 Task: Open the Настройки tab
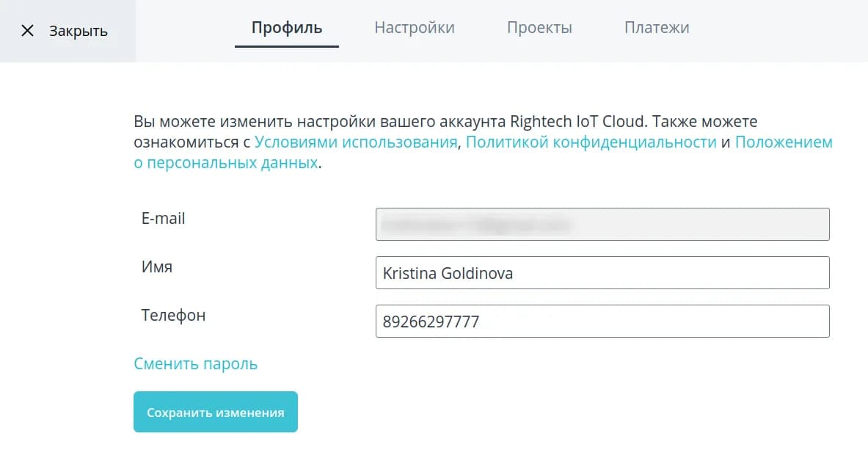[x=415, y=28]
